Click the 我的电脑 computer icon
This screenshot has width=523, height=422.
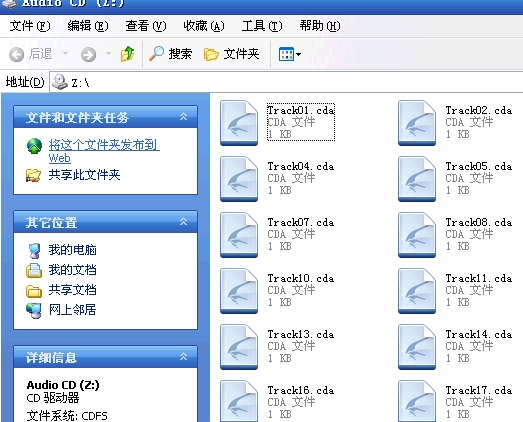pos(34,251)
